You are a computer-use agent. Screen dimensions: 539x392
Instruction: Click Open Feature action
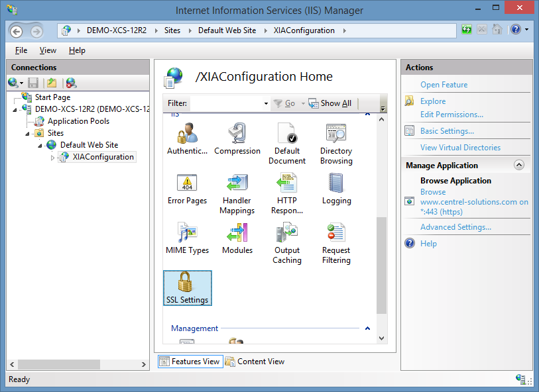(444, 85)
